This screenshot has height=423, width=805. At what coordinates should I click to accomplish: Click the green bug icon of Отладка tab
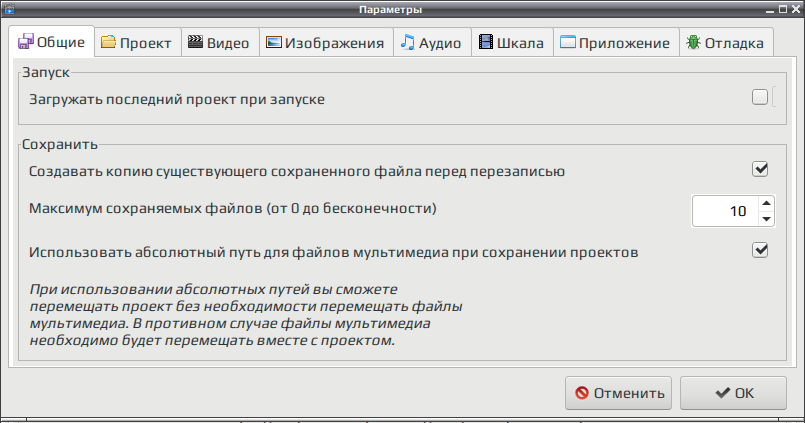pos(694,42)
